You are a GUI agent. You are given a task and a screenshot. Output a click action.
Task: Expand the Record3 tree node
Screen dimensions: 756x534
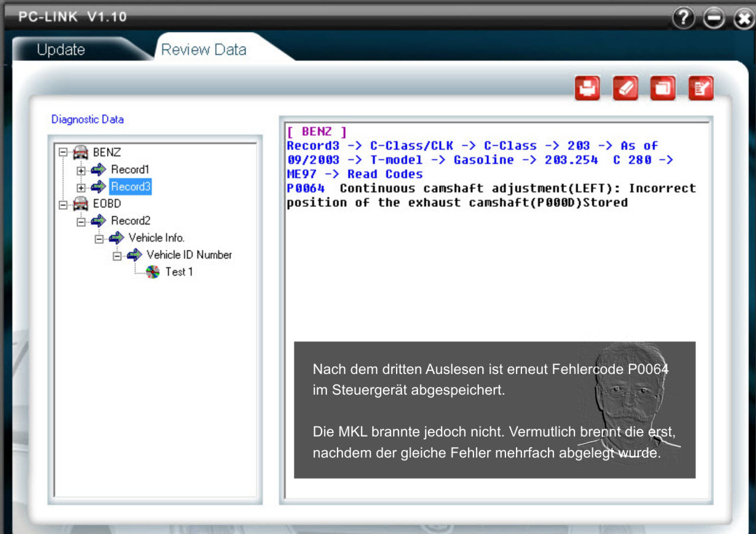[82, 187]
